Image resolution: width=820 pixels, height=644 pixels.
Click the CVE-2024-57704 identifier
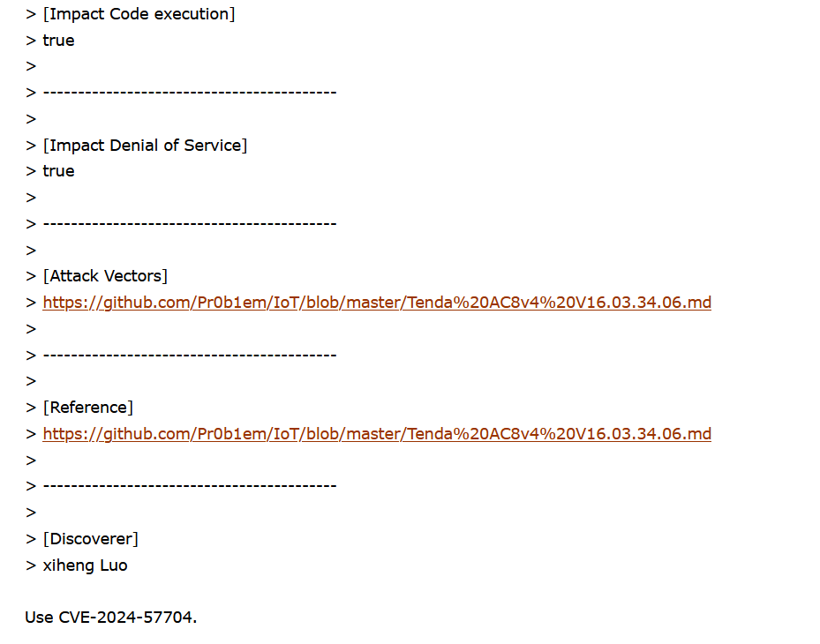click(125, 618)
